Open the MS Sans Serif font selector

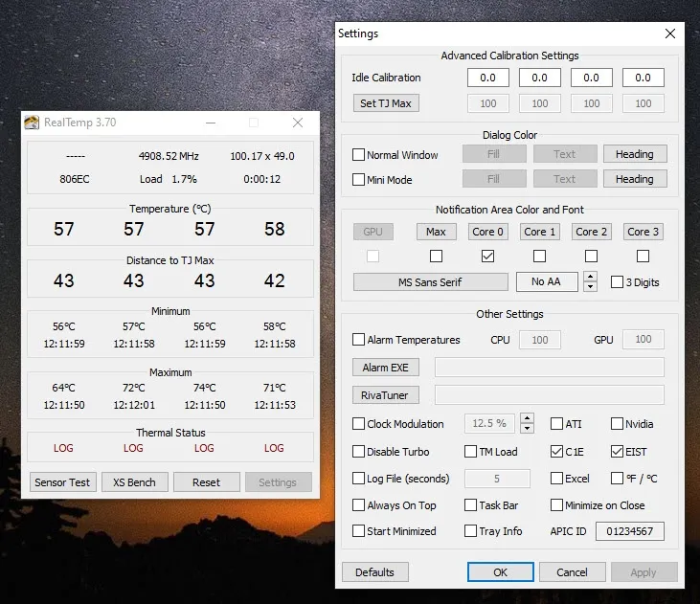tap(430, 282)
